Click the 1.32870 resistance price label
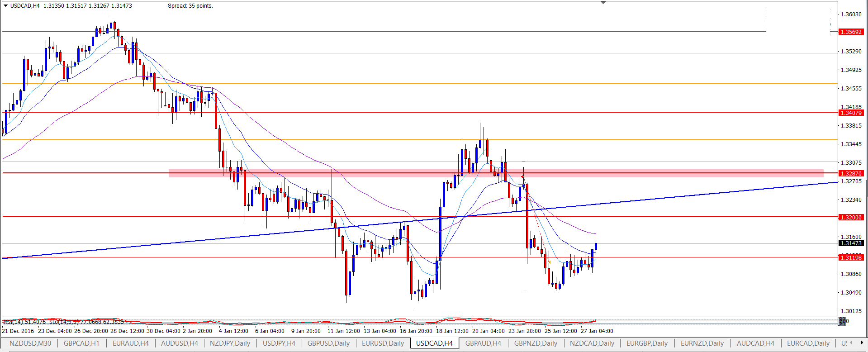The image size is (868, 352). tap(851, 173)
